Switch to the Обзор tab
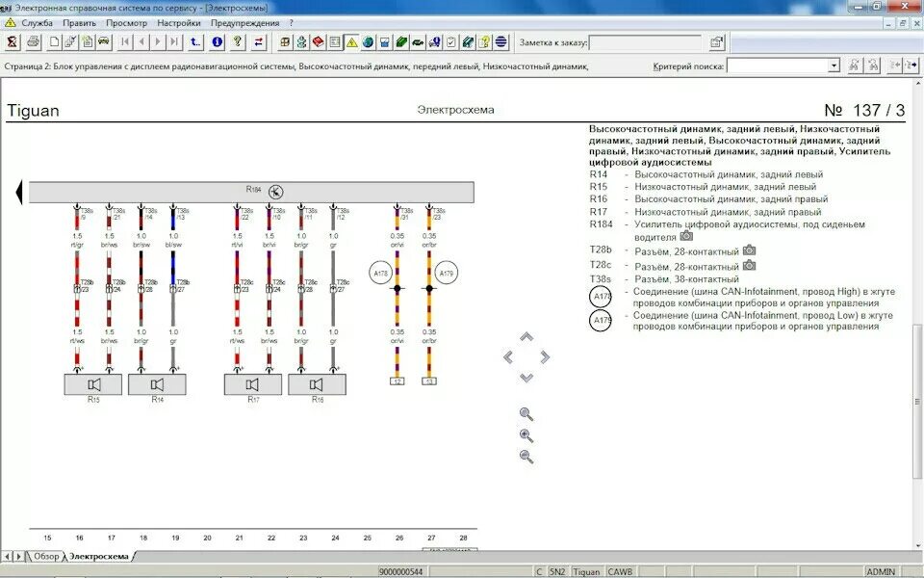 tap(46, 556)
